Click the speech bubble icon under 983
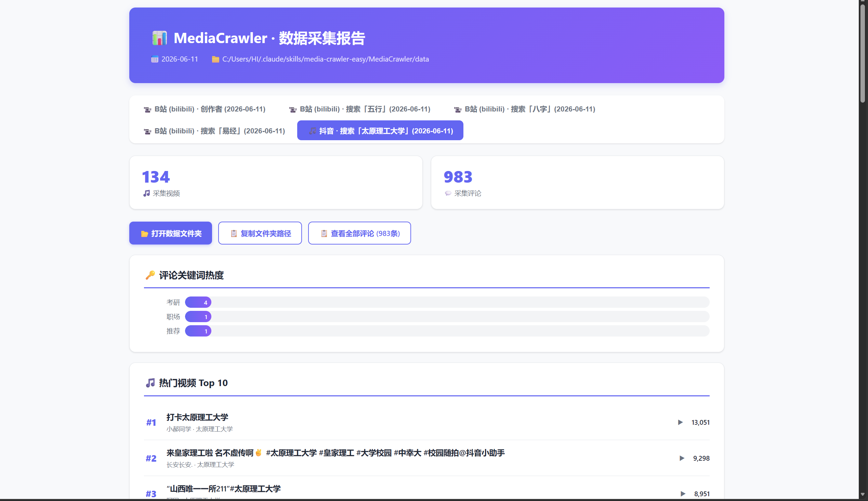The width and height of the screenshot is (868, 501). point(448,193)
